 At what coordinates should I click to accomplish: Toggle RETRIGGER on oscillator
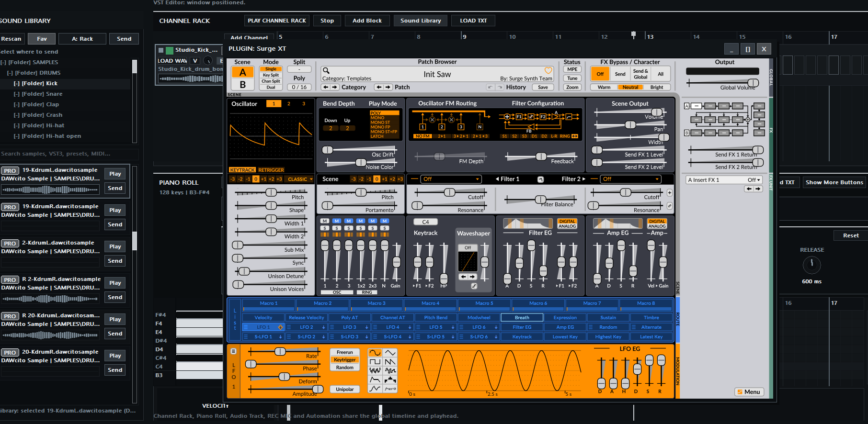pyautogui.click(x=271, y=170)
